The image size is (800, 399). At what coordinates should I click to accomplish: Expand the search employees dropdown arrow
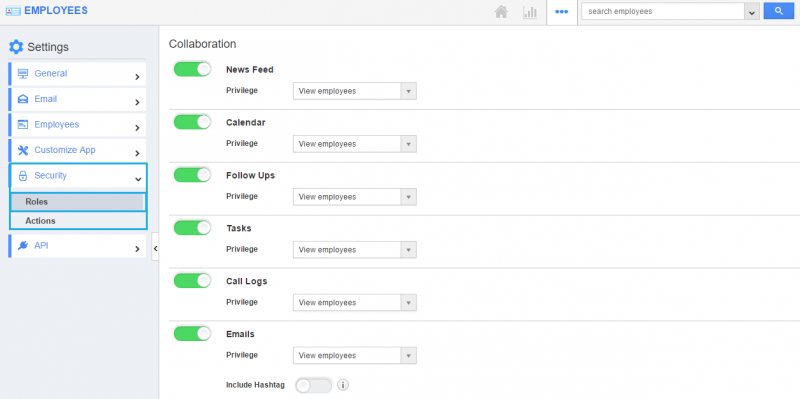click(x=752, y=12)
